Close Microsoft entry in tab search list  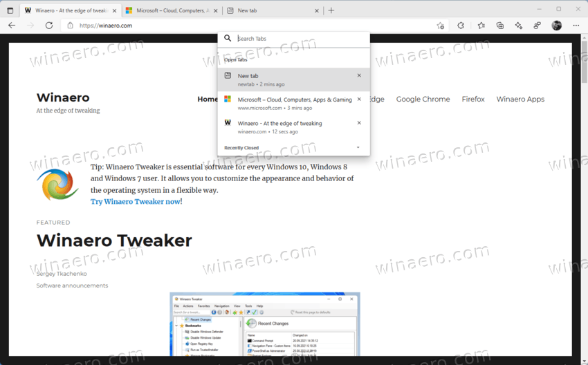(359, 100)
